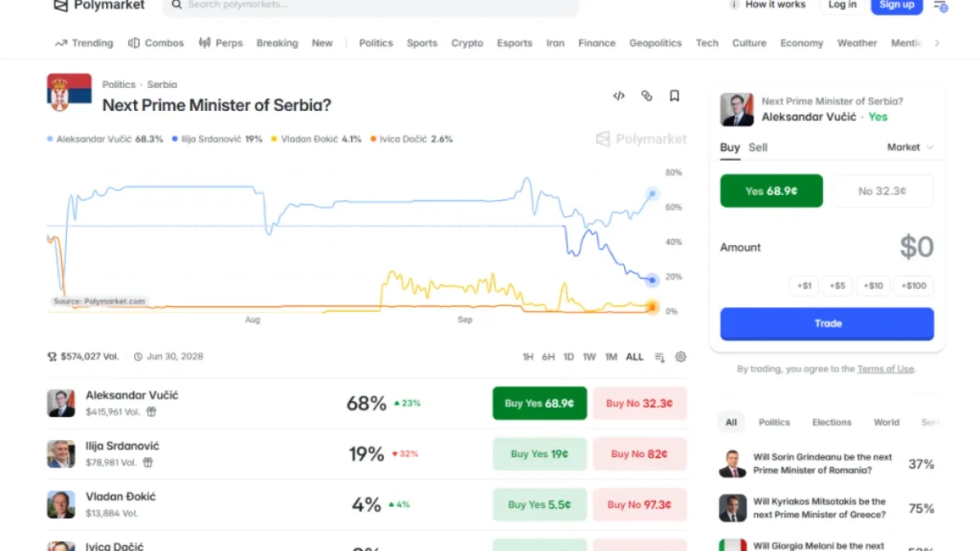Open the Politics category
The width and height of the screenshot is (980, 551).
tap(376, 43)
